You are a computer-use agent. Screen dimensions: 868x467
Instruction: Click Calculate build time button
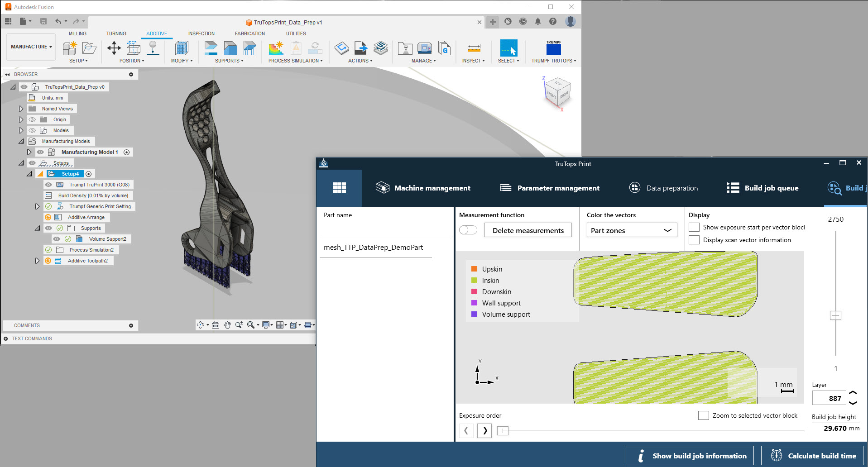click(x=813, y=456)
